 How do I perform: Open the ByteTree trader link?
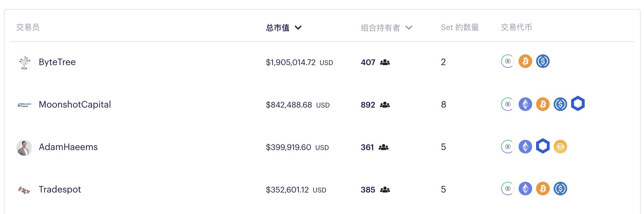(x=57, y=62)
